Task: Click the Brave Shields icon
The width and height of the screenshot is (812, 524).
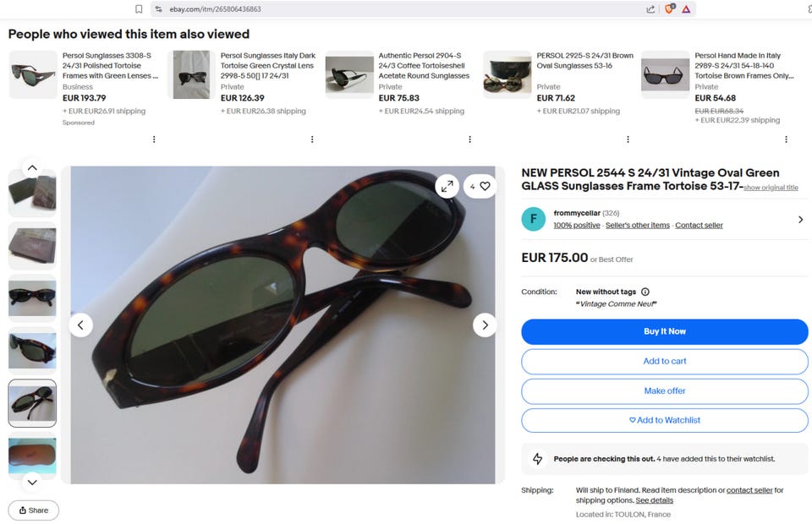Action: [669, 9]
